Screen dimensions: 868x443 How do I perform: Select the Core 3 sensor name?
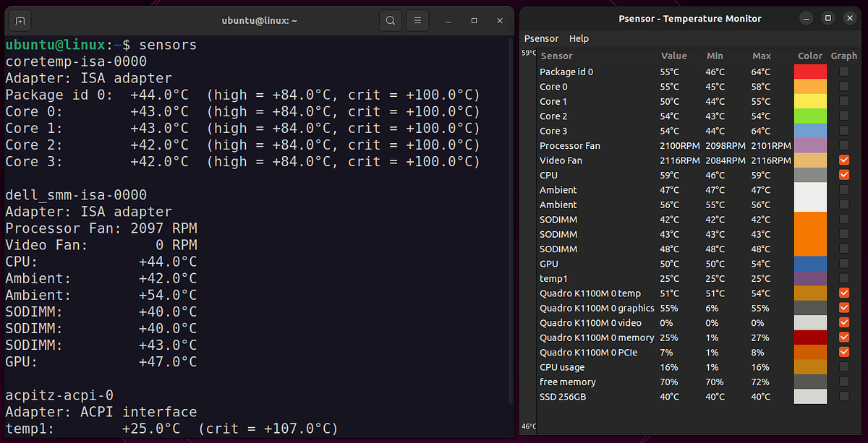[x=553, y=131]
